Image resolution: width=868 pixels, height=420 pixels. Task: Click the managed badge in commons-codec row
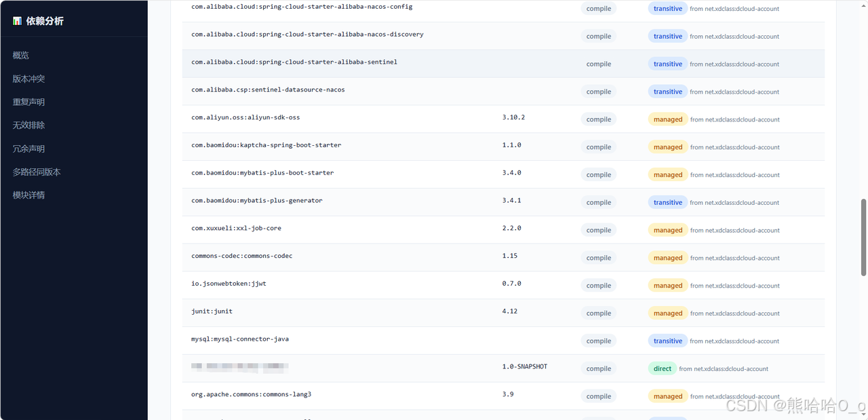[x=668, y=259]
